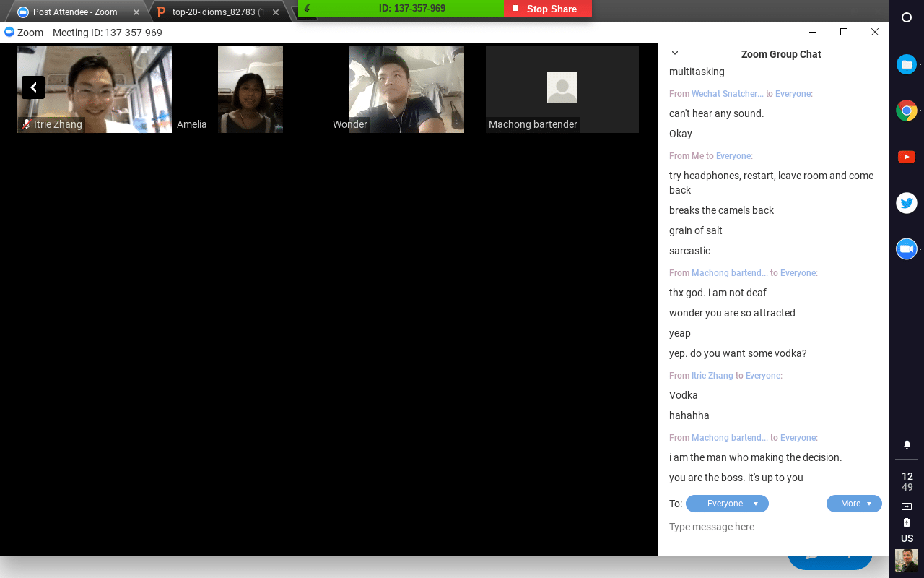Click the Zoom logo in title bar
924x578 pixels.
pyautogui.click(x=10, y=33)
